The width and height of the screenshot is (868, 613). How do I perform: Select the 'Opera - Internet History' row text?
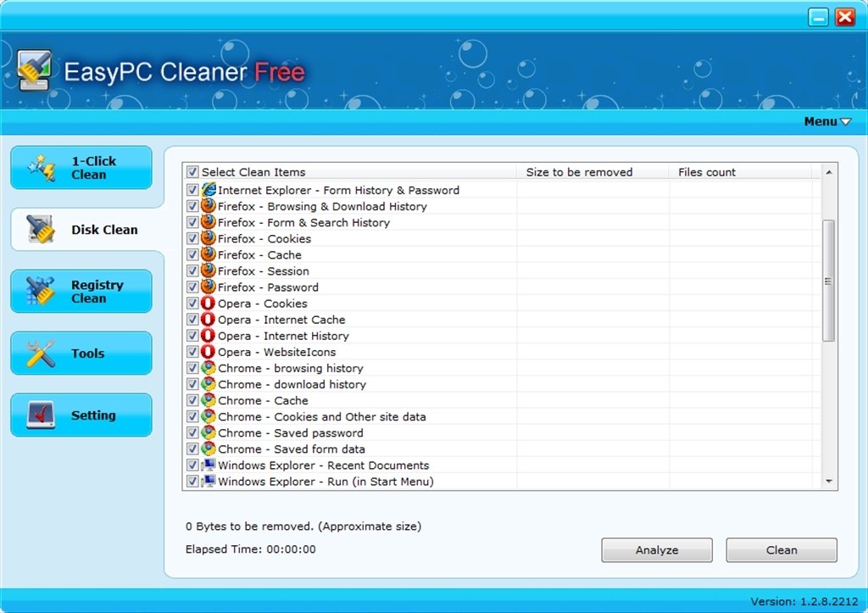283,336
